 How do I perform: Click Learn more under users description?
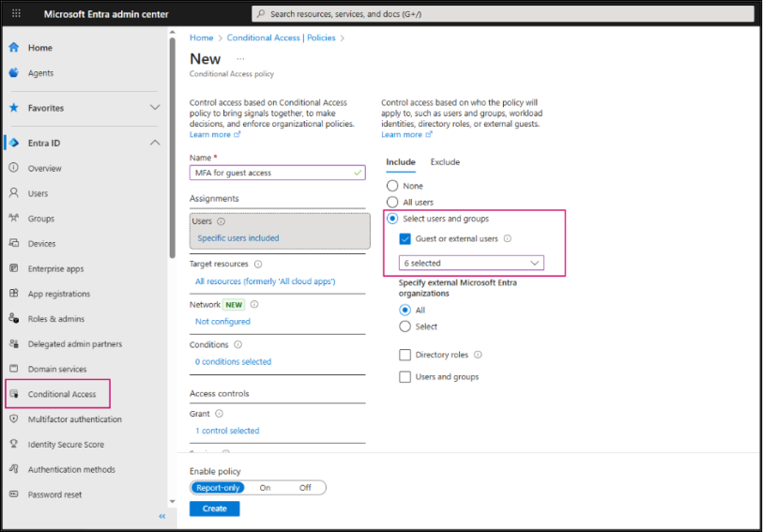pos(406,134)
